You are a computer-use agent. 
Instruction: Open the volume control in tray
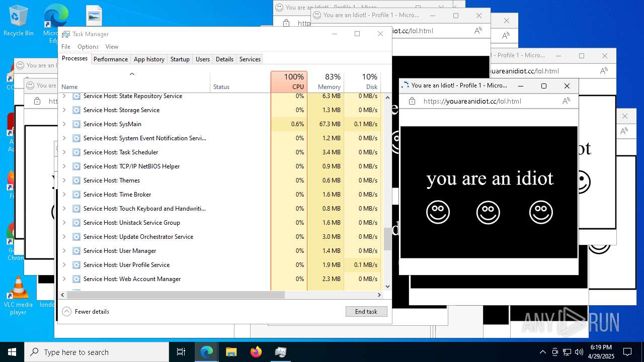click(579, 352)
